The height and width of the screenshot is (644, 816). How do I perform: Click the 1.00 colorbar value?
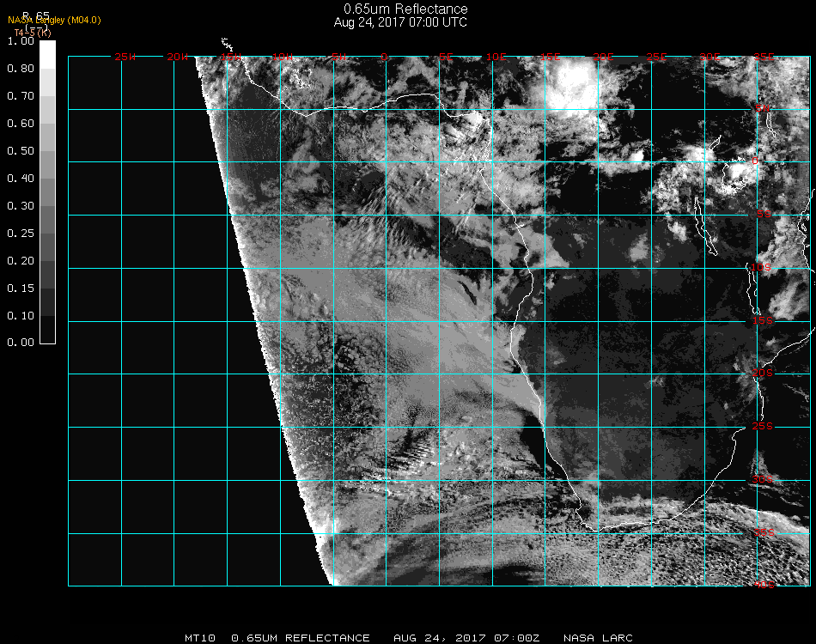click(21, 41)
